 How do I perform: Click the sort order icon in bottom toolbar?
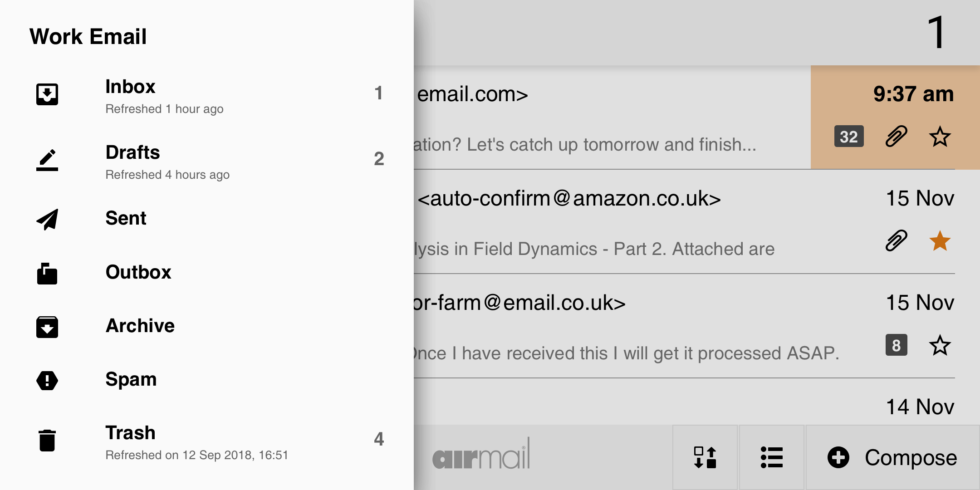(705, 457)
